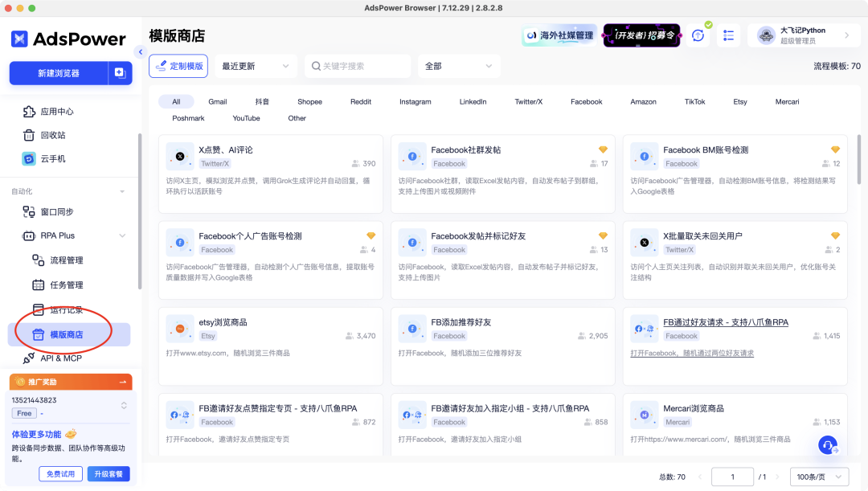This screenshot has width=868, height=491.
Task: Open the task list icon in header
Action: (728, 35)
